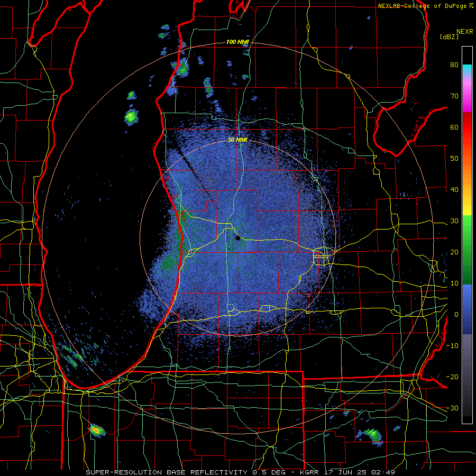Screen dimensions: 476x476
Task: Click the NEXR label above the color scale
Action: click(x=465, y=32)
